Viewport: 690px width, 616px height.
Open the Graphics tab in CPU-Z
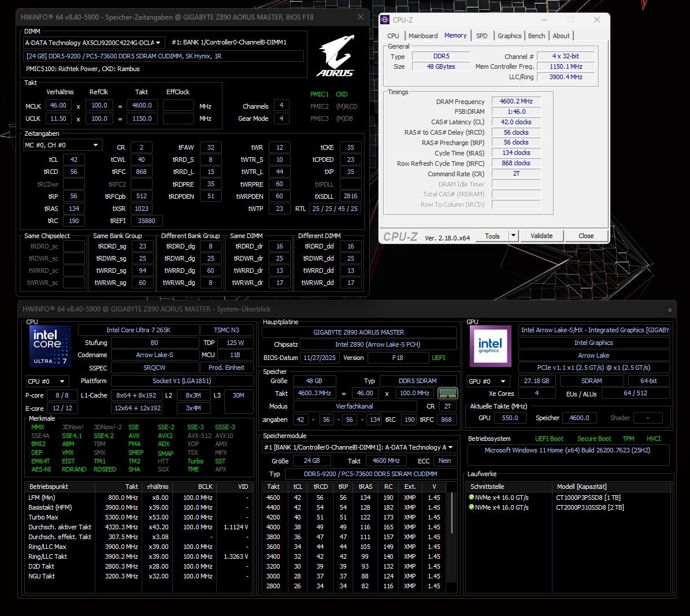pos(509,36)
